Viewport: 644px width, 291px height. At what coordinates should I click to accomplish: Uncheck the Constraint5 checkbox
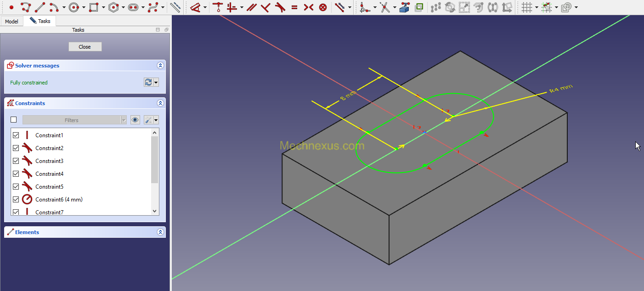[x=16, y=186]
